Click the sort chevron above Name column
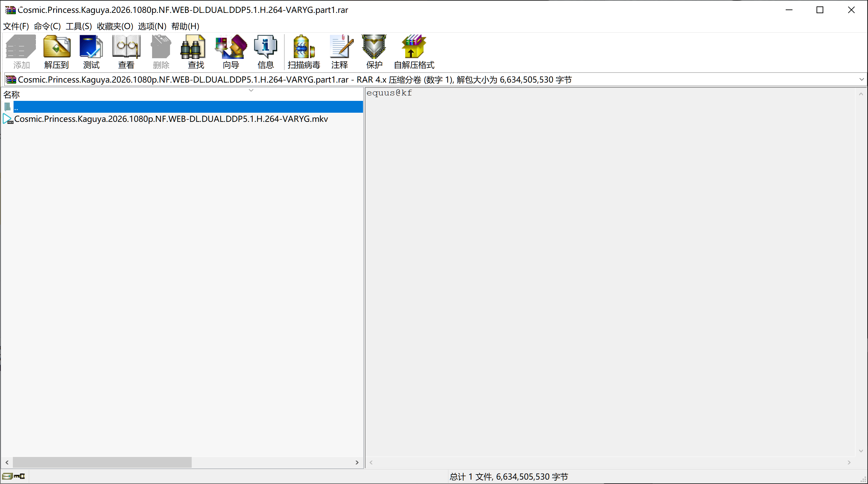Screen dimensions: 868x484 click(x=251, y=90)
